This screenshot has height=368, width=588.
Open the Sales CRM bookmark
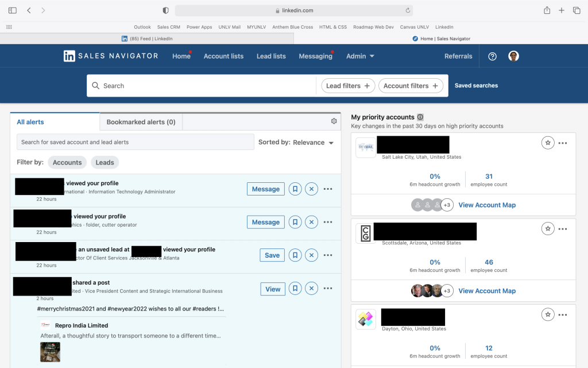point(168,27)
